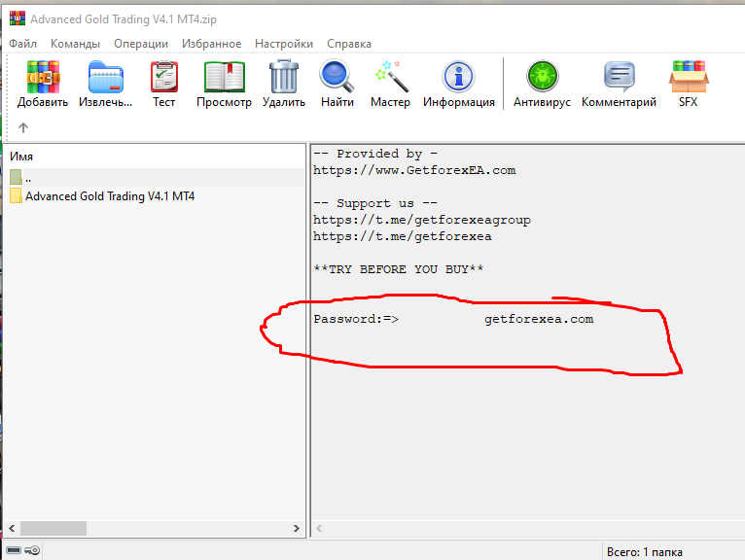The image size is (745, 560).
Task: Select the parent '..' folder entry
Action: point(155,177)
